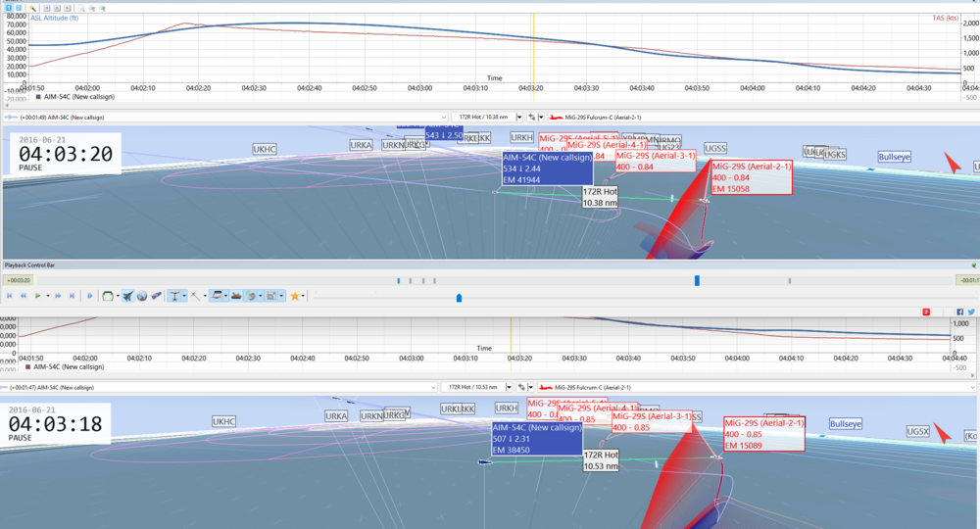Fast-forward playback with the double-right arrows
The width and height of the screenshot is (980, 529).
point(58,296)
